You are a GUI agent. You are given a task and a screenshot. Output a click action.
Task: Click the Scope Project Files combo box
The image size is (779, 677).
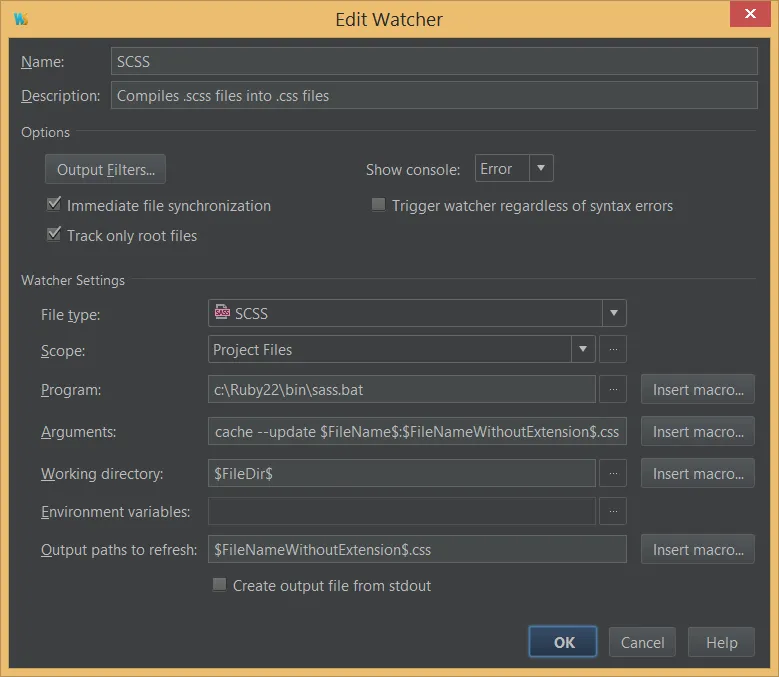tap(401, 349)
